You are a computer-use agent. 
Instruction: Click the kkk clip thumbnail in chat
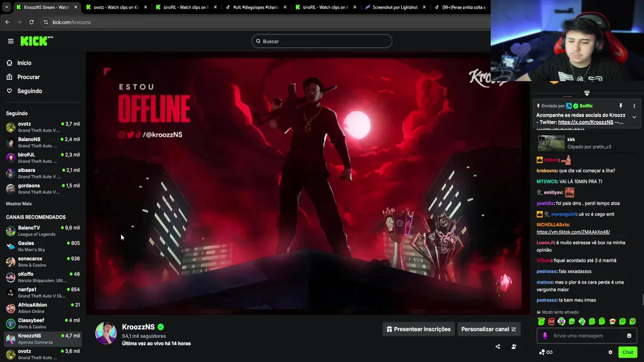click(551, 143)
